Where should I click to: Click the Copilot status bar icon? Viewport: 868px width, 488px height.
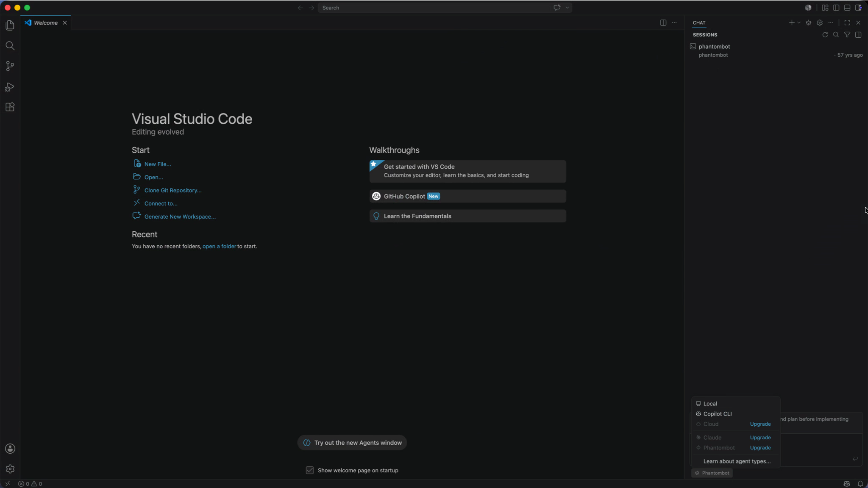847,484
